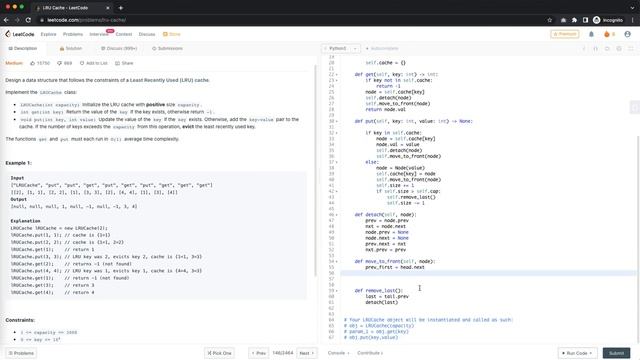Open the Chrome three-dot menu
The image size is (640, 360).
[633, 20]
